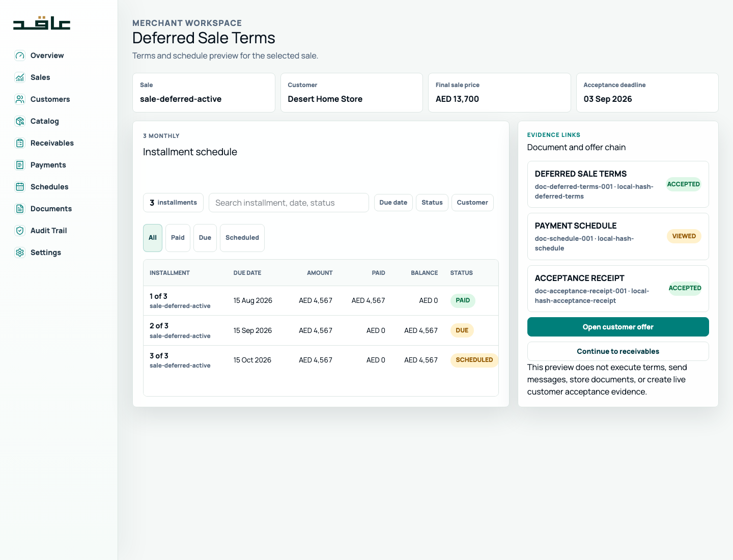The image size is (733, 560).
Task: Open the Payment Schedule document card
Action: pos(618,236)
